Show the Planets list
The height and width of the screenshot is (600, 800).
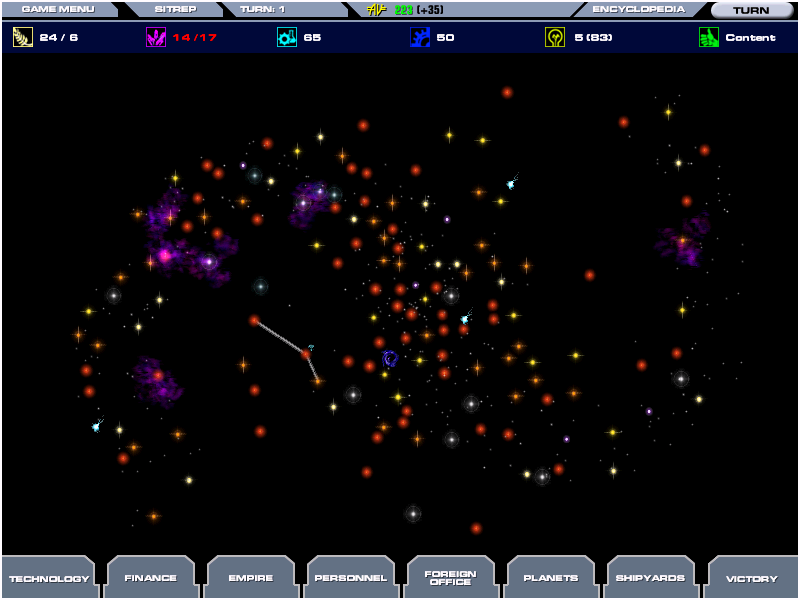click(x=550, y=578)
